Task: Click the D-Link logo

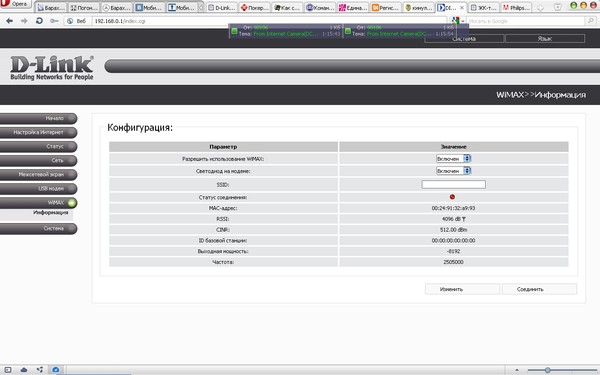Action: (52, 68)
